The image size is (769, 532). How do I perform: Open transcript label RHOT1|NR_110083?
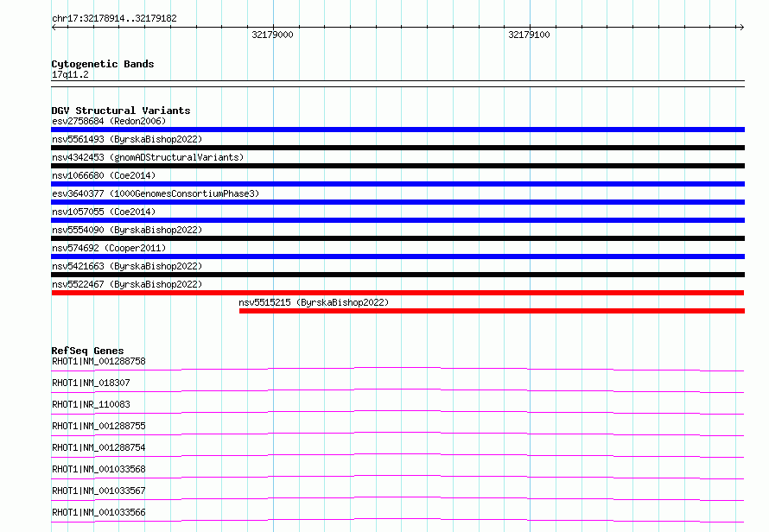pos(91,404)
